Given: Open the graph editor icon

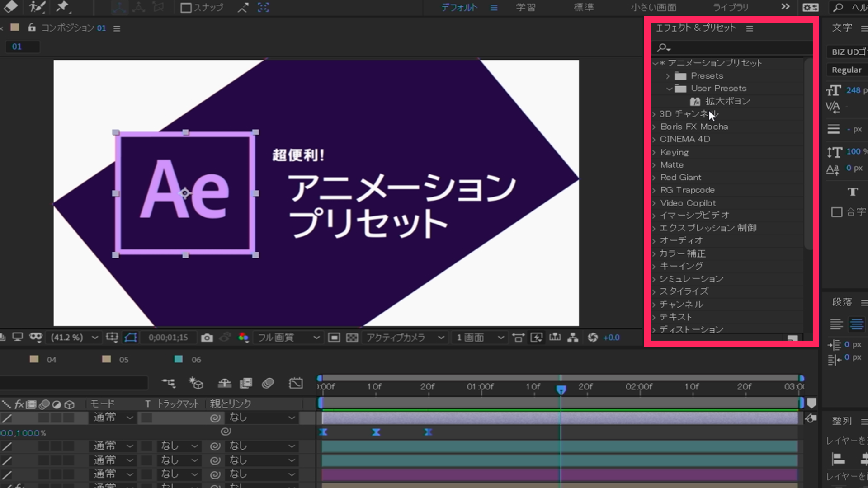Looking at the screenshot, I should click(x=296, y=384).
